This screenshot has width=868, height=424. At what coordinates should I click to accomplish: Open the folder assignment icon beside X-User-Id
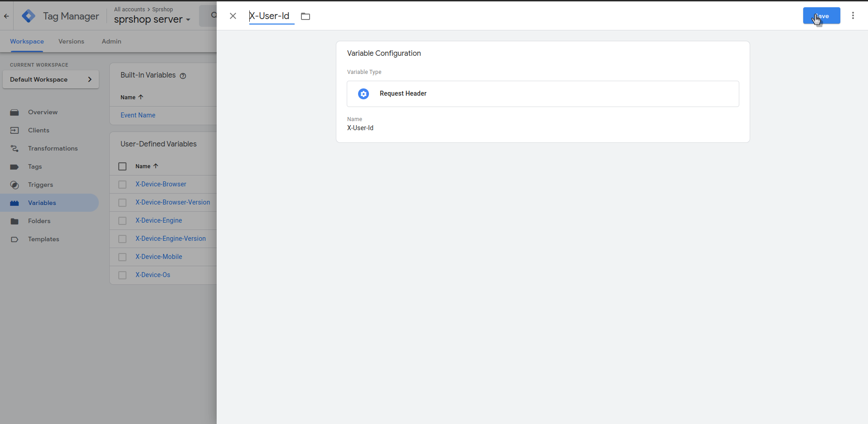point(305,16)
